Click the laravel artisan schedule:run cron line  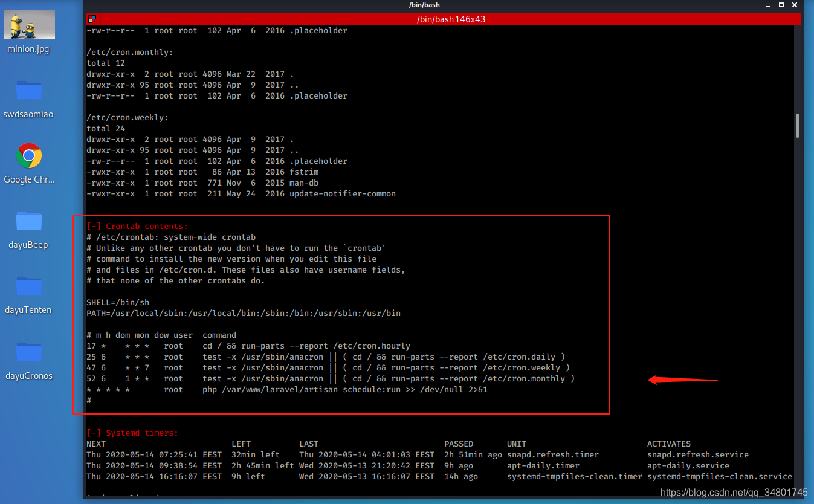point(287,390)
